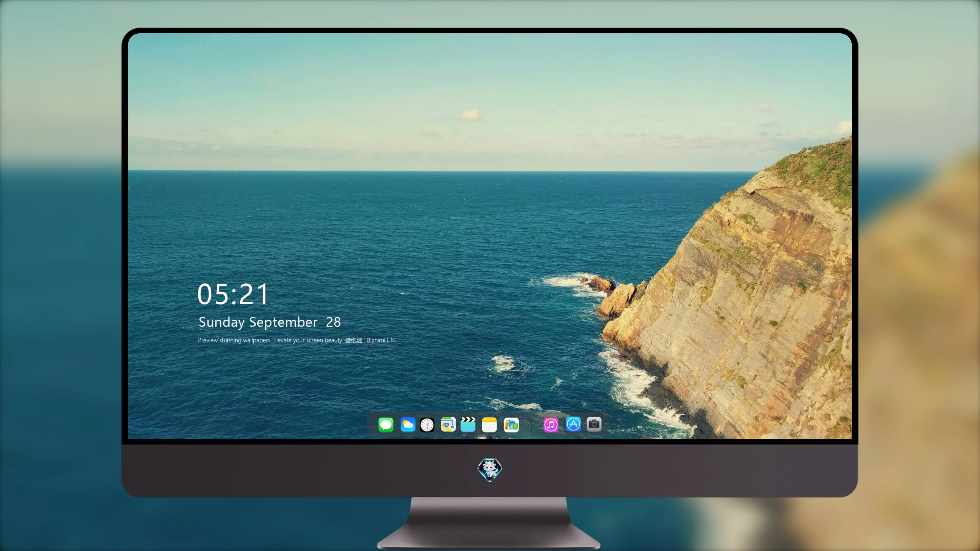This screenshot has height=551, width=980.
Task: Launch the Weather app from the dock
Action: [408, 424]
